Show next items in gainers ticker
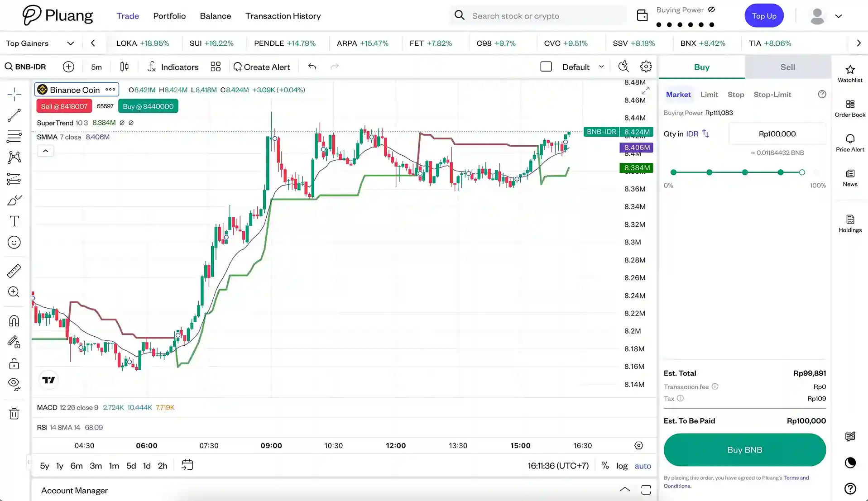The image size is (868, 501). [858, 43]
